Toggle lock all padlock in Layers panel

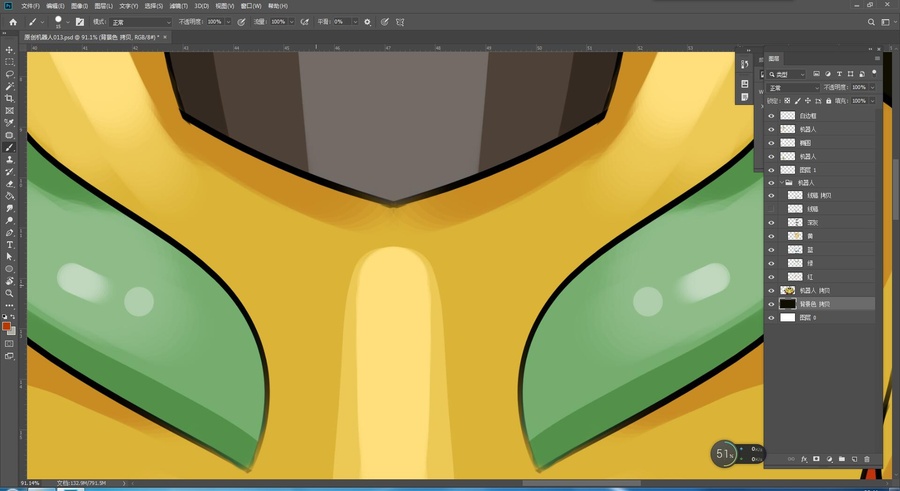pyautogui.click(x=828, y=100)
